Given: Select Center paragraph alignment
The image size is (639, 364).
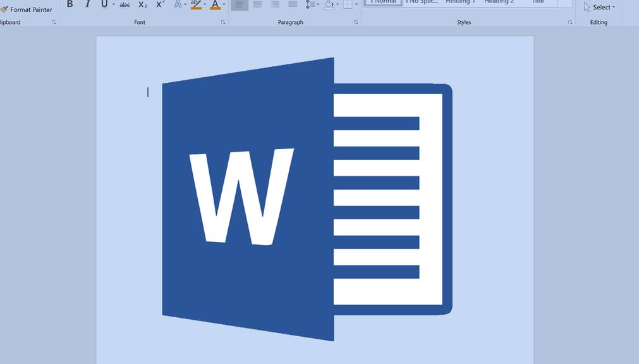Looking at the screenshot, I should coord(257,4).
